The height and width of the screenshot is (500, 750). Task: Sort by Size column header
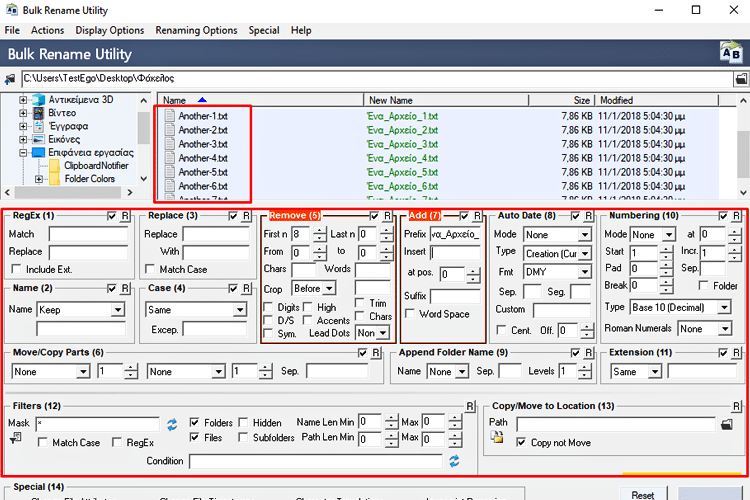pyautogui.click(x=561, y=100)
